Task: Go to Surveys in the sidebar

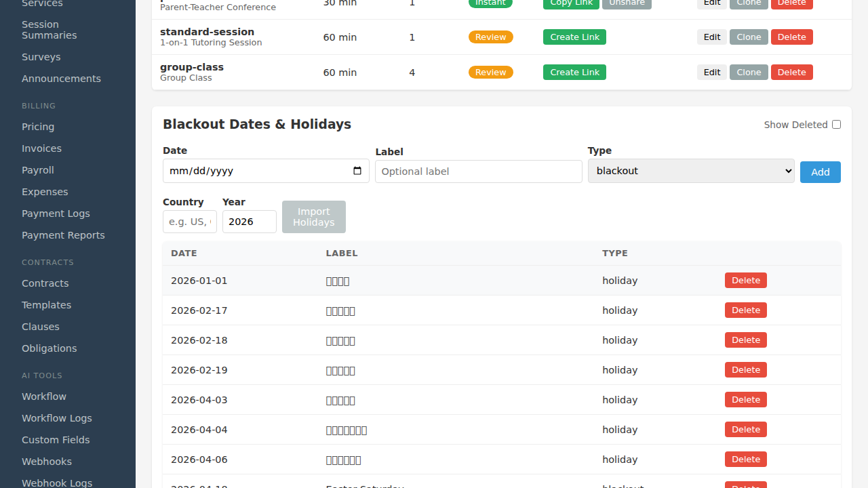Action: [x=41, y=57]
